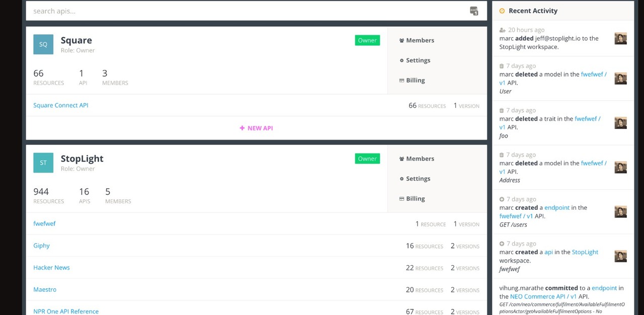
Task: Click the add-user icon beside '20 hours ago'
Action: coord(502,30)
